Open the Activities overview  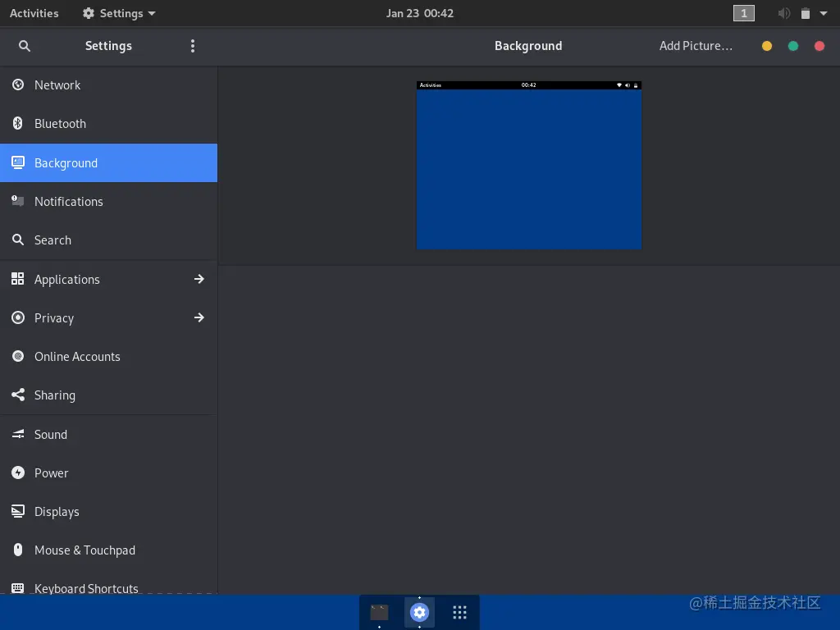tap(34, 13)
